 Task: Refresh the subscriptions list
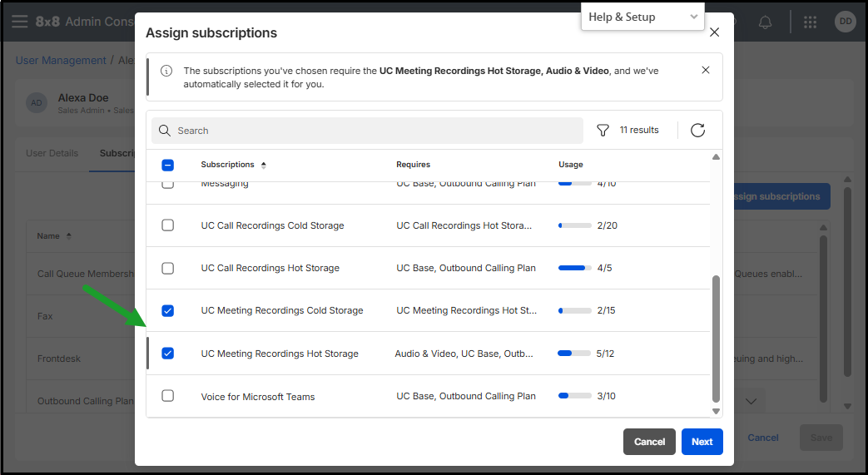coord(697,130)
